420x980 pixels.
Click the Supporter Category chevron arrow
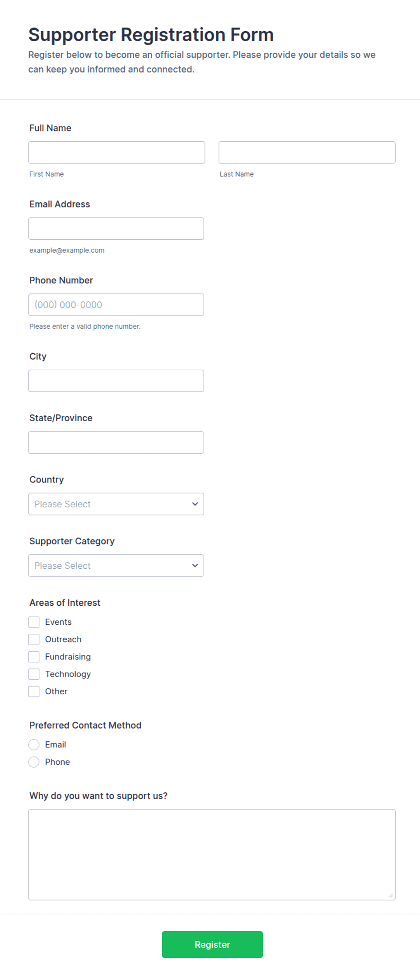point(195,566)
